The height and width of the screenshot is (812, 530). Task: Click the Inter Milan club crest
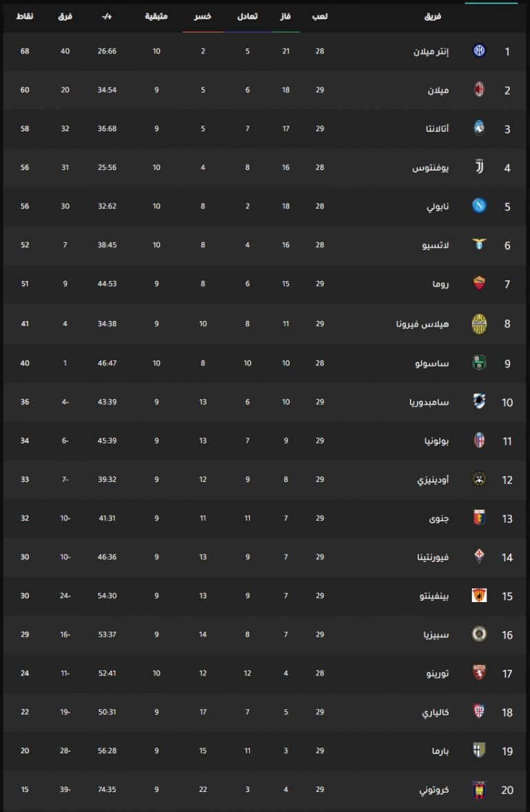(479, 51)
